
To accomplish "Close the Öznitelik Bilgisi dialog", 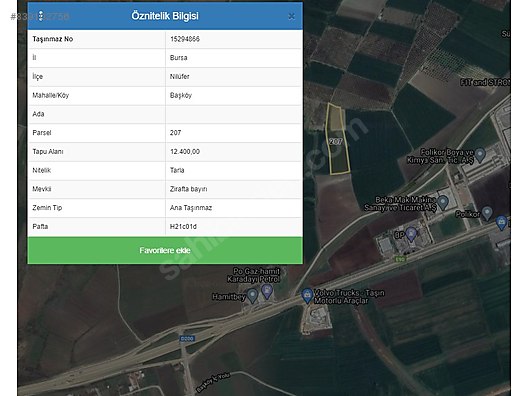I will click(291, 16).
